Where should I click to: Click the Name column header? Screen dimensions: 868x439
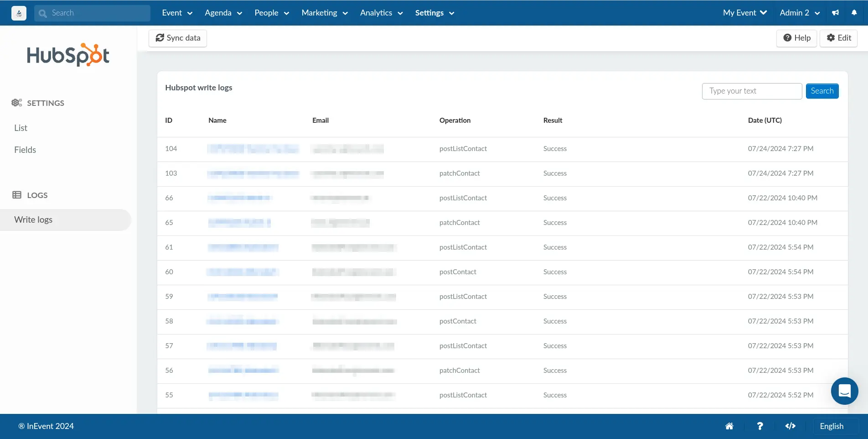pos(217,120)
